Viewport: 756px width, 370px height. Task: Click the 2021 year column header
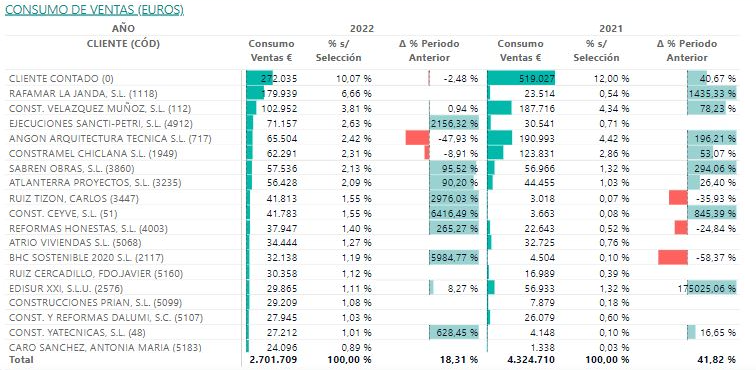tap(611, 28)
